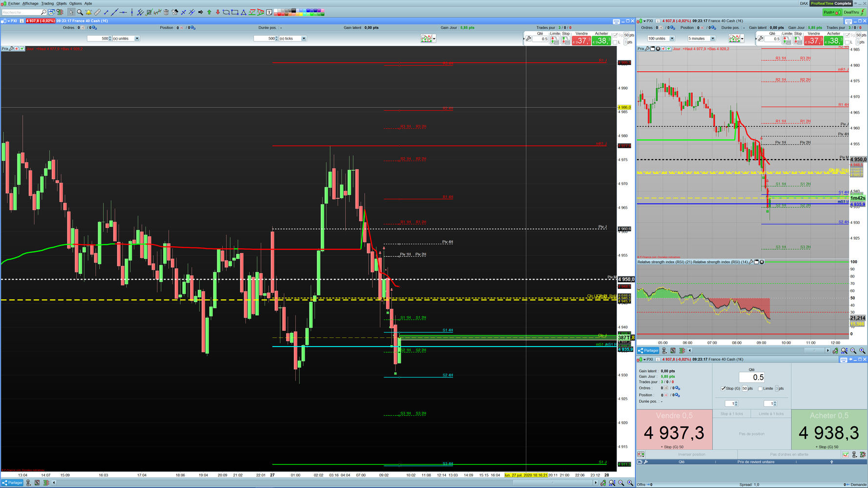Image resolution: width=868 pixels, height=488 pixels.
Task: Choose the black right arrow tool
Action: pyautogui.click(x=201, y=12)
